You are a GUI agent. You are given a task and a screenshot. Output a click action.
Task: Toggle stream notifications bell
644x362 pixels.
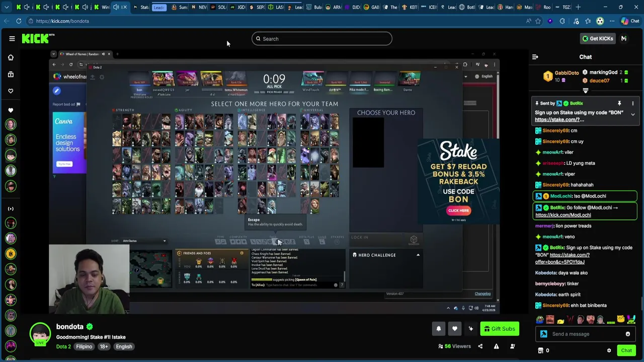pyautogui.click(x=438, y=329)
